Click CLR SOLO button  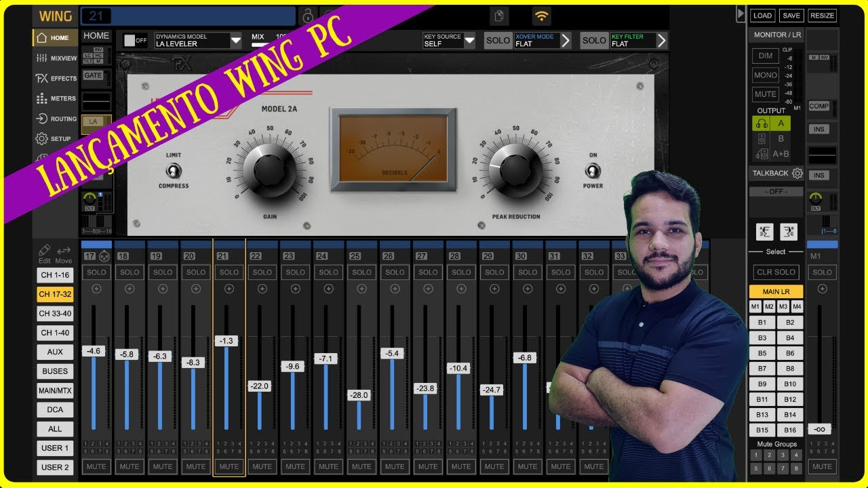(x=776, y=272)
